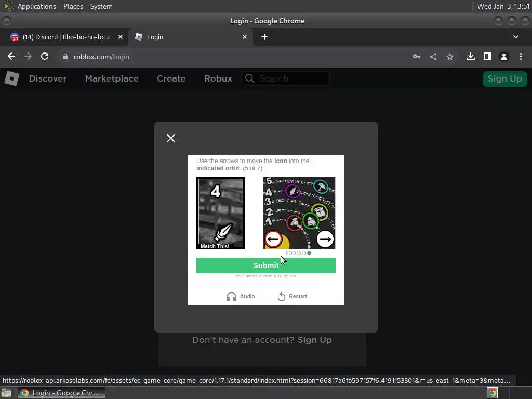Click the Chrome tray icon at bottom right

click(493, 393)
